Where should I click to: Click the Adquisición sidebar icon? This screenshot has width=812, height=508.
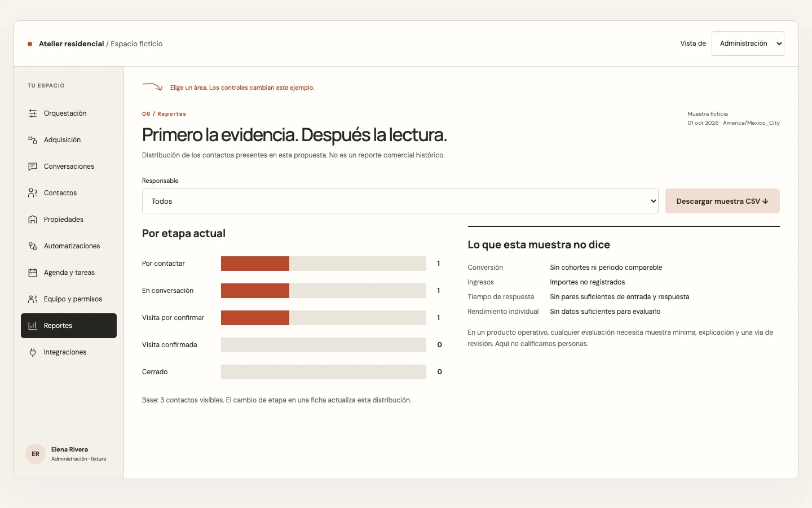pyautogui.click(x=33, y=140)
